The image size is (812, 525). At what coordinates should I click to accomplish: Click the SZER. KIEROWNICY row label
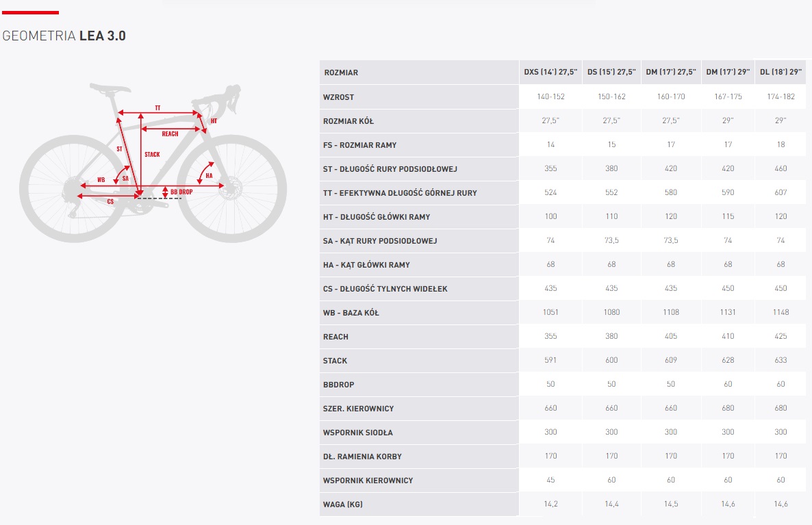click(358, 409)
